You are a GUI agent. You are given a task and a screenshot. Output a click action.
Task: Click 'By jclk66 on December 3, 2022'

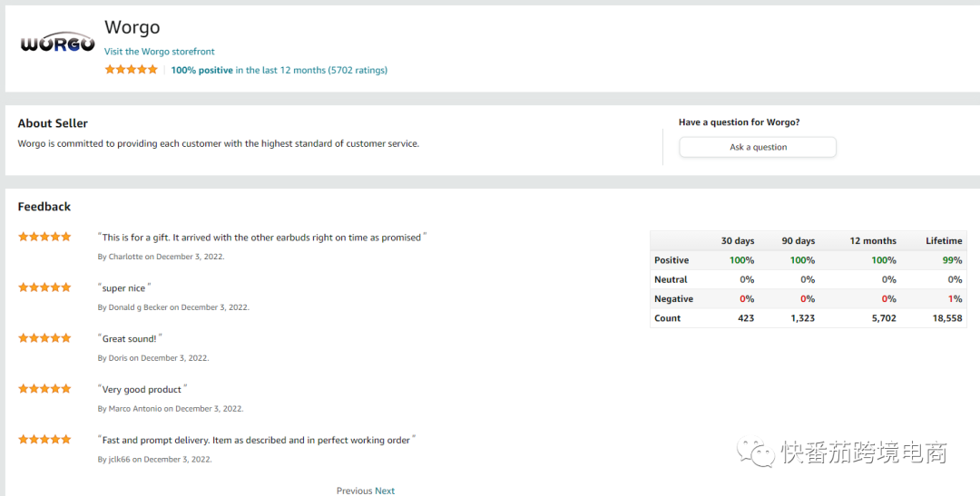coord(155,459)
